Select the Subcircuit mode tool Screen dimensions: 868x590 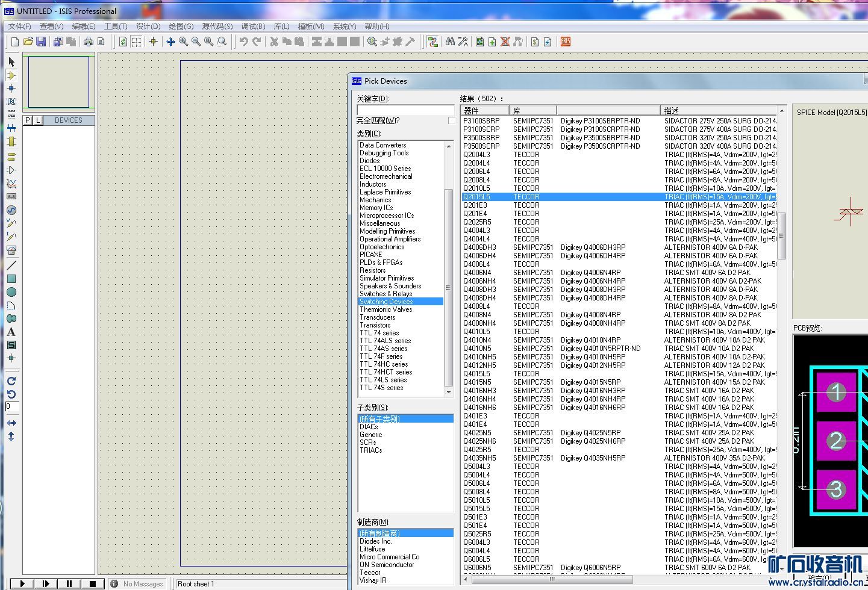click(11, 141)
